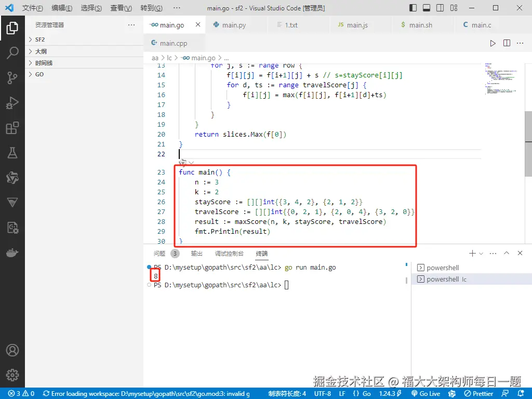Click Go version 1.24.3 status item
532x399 pixels.
coord(390,394)
